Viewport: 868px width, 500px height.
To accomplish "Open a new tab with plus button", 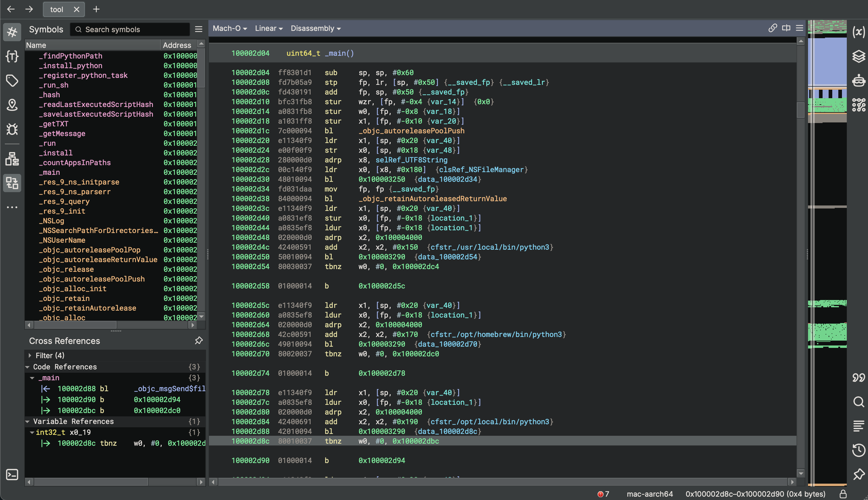I will [96, 9].
